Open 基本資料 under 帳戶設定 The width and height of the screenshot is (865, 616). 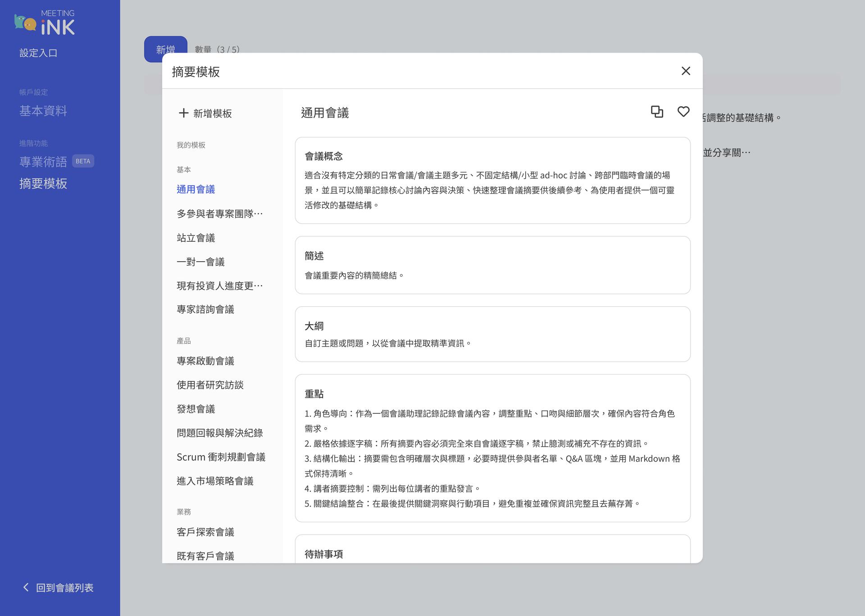tap(43, 111)
